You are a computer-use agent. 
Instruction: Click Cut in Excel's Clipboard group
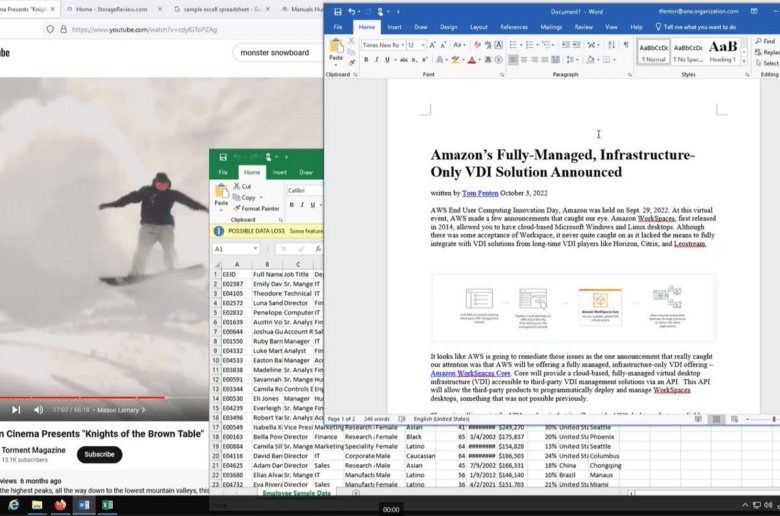(x=242, y=186)
